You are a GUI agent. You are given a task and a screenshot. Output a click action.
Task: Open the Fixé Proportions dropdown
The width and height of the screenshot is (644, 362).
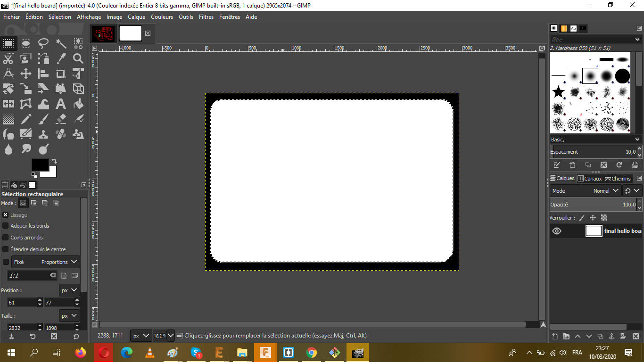[46, 262]
